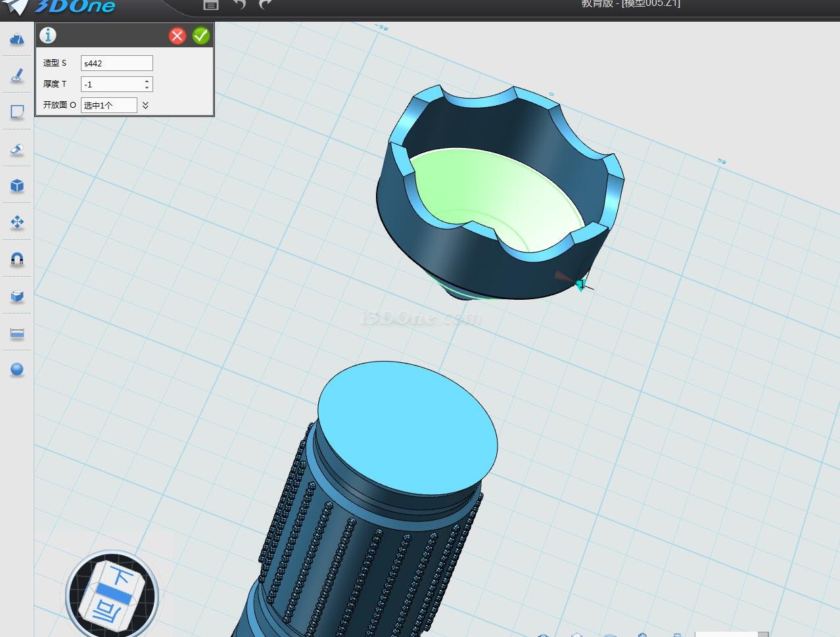The width and height of the screenshot is (840, 637).
Task: Click the 造型 S input field
Action: point(116,63)
